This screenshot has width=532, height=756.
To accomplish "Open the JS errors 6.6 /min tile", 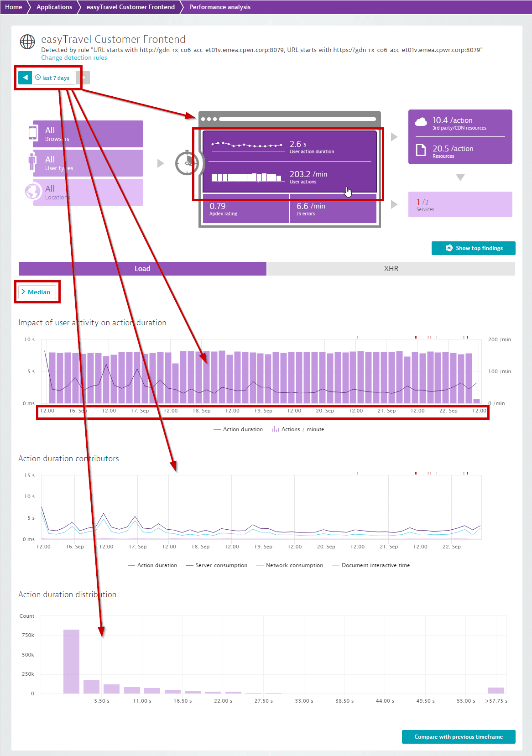I will pos(334,209).
